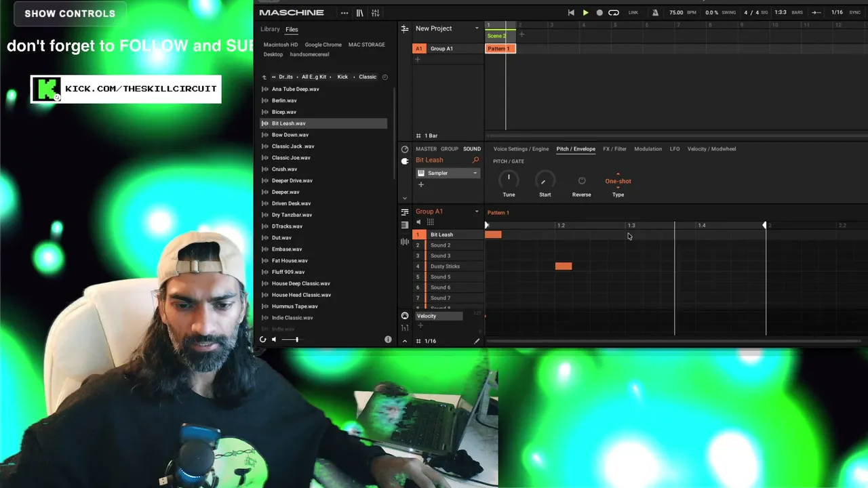Toggle the metronome icon

click(x=655, y=12)
